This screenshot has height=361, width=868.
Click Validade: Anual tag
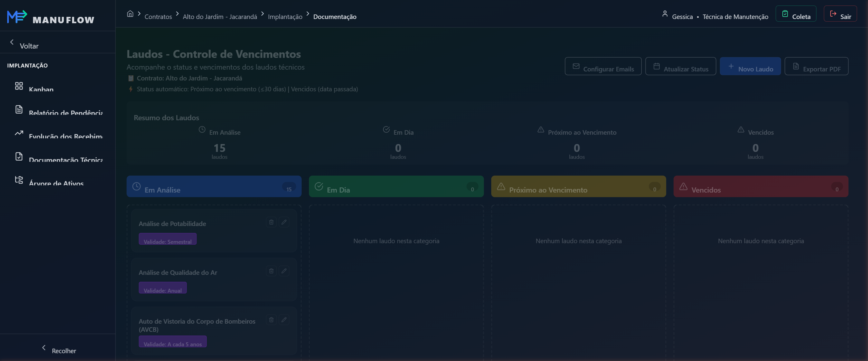[163, 288]
